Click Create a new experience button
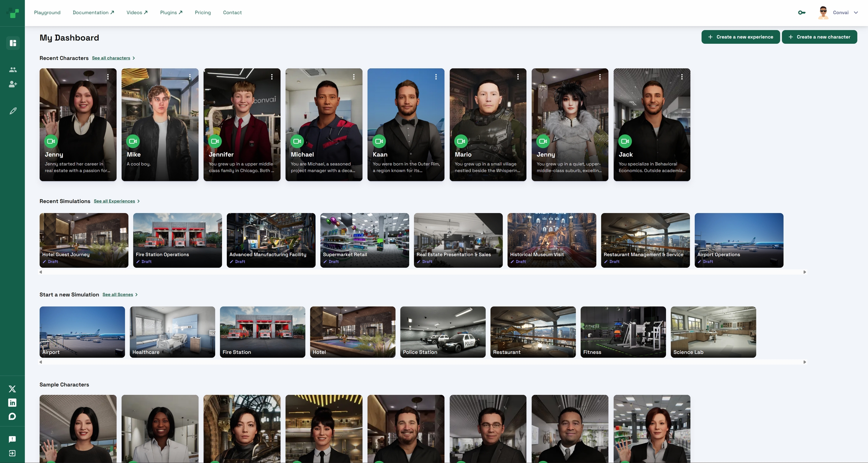This screenshot has width=868, height=463. click(x=740, y=37)
